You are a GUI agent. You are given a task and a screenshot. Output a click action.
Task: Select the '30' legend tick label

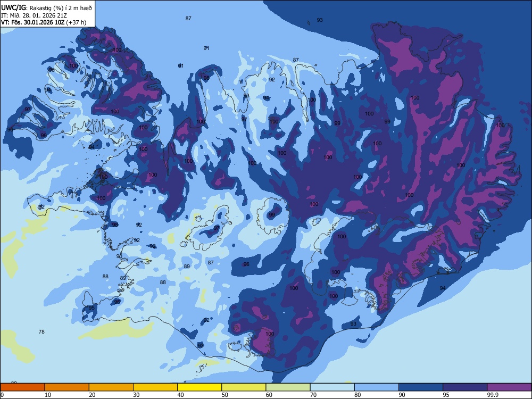(136, 395)
